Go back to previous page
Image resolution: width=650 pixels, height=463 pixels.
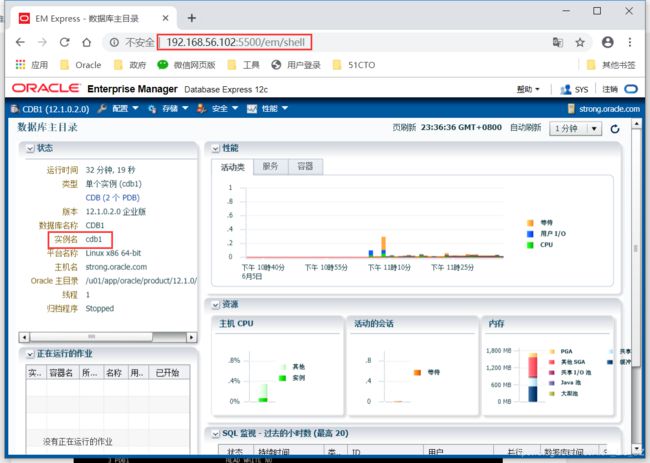[x=20, y=42]
